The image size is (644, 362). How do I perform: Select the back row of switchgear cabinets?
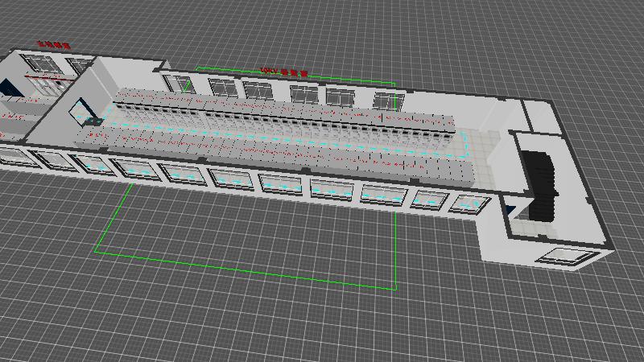pyautogui.click(x=282, y=113)
